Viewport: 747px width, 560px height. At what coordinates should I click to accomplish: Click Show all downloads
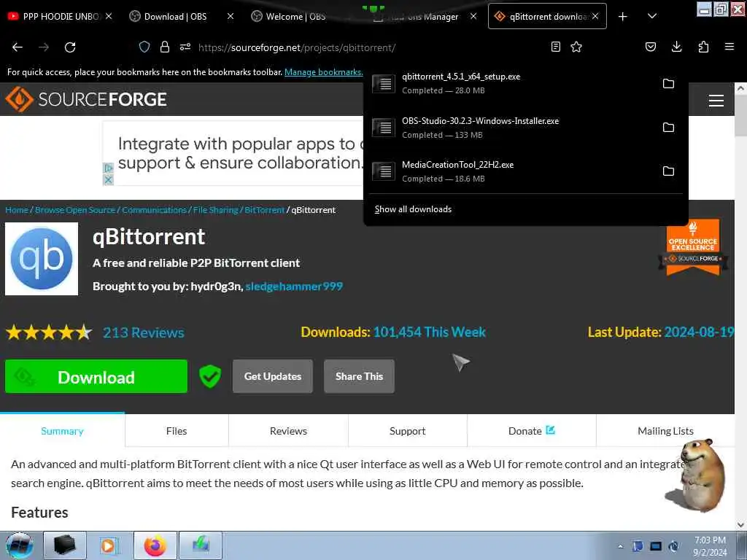click(413, 209)
